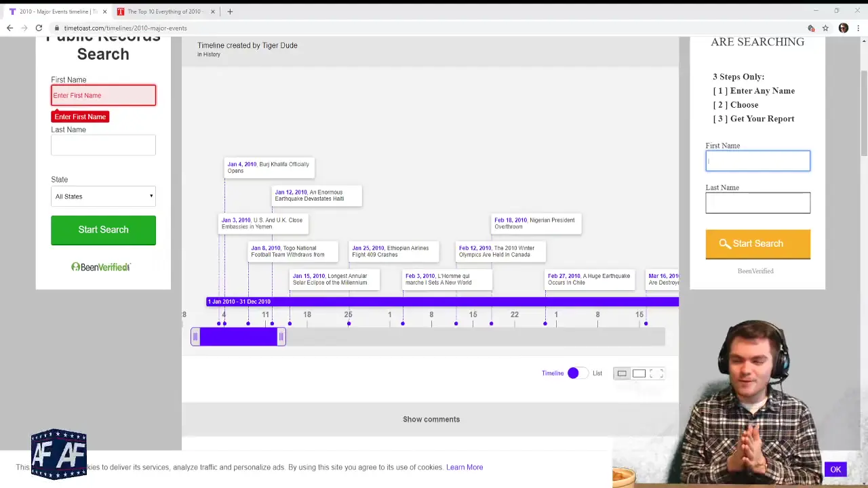The height and width of the screenshot is (488, 868).
Task: Click the browser back arrow
Action: (x=9, y=28)
